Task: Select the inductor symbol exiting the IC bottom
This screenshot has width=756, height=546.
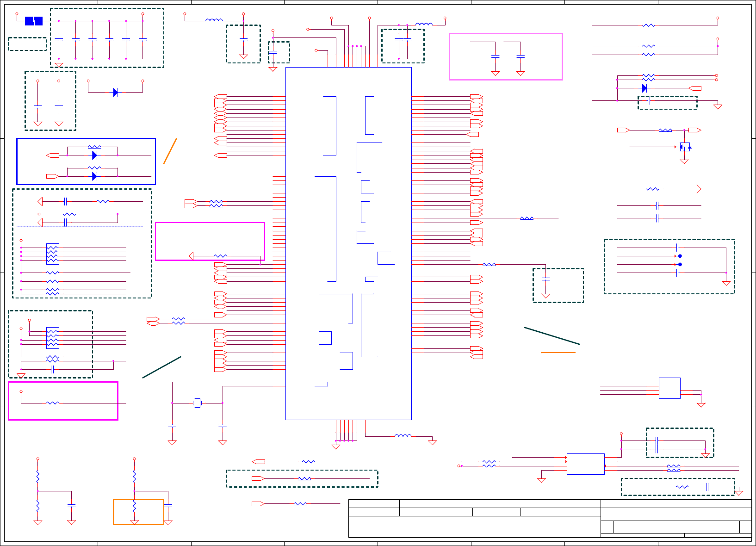Action: click(403, 436)
